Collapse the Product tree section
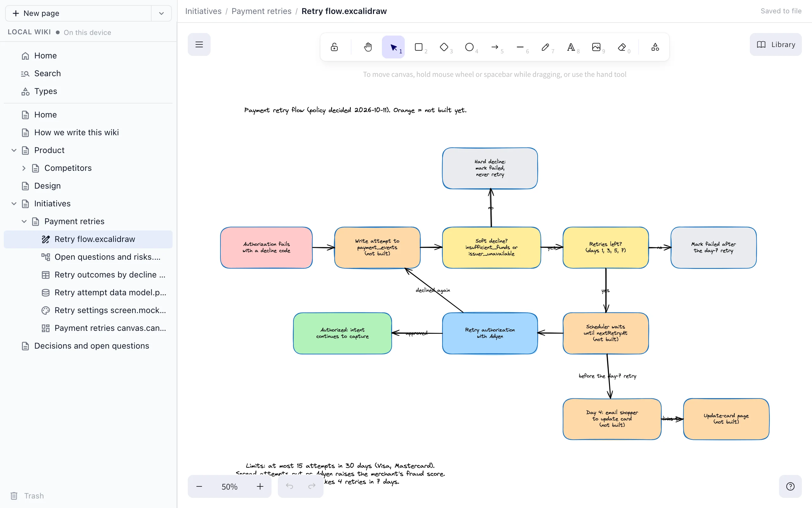The width and height of the screenshot is (812, 508). pos(14,150)
